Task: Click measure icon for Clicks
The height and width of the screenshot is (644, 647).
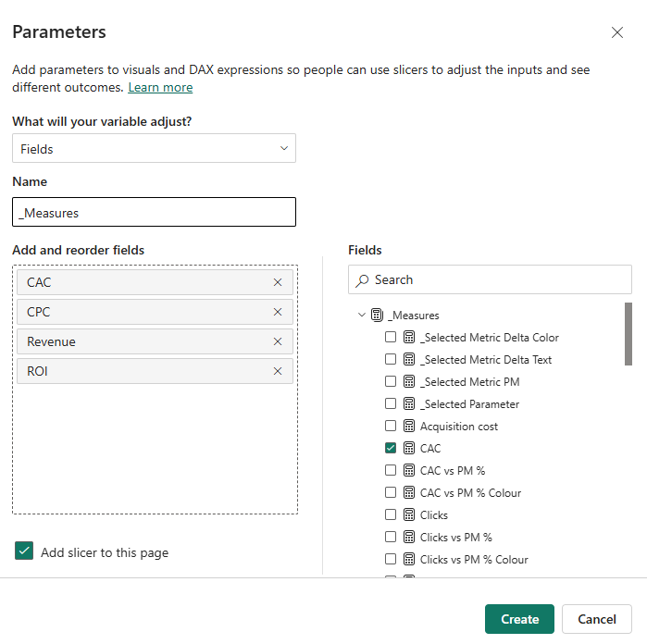Action: (409, 514)
